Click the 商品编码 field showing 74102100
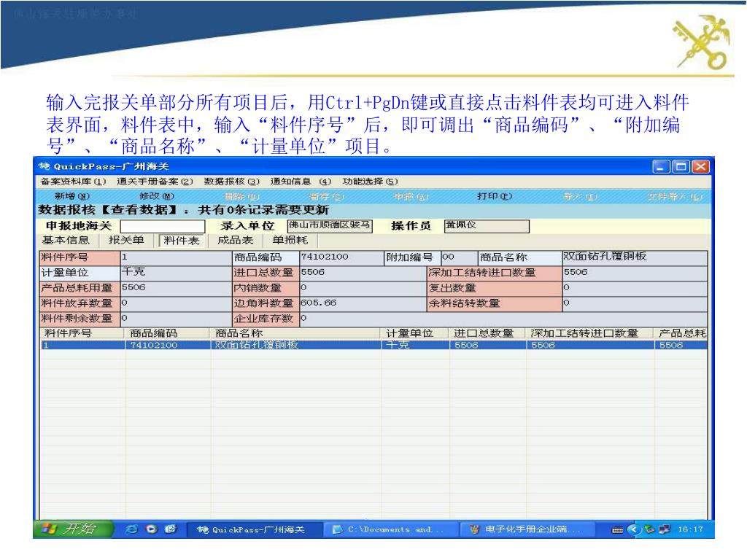 click(341, 257)
